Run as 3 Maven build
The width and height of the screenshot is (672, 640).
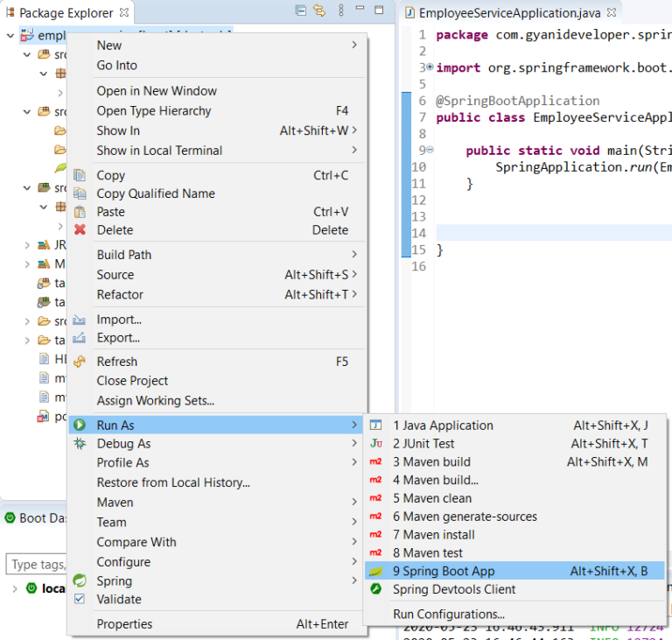click(514, 461)
